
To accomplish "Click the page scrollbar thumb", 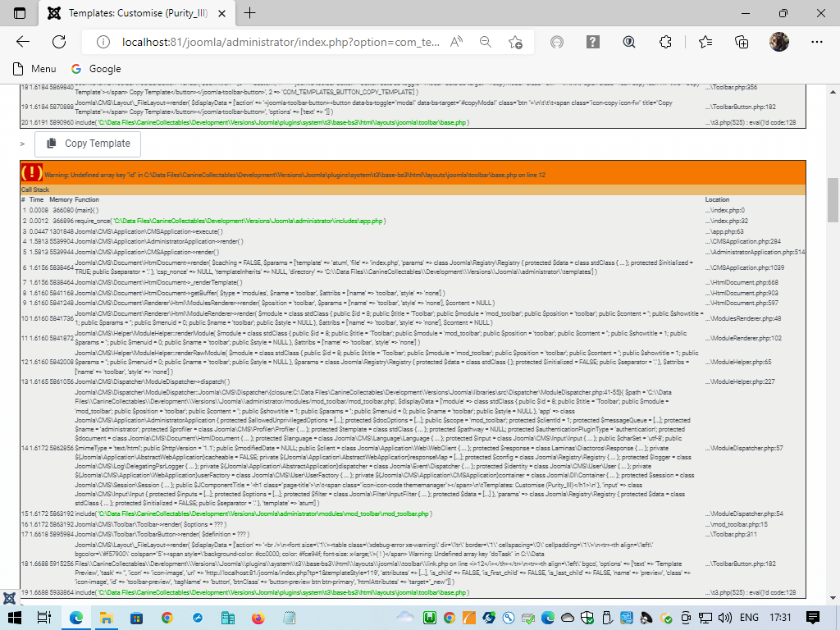I will (833, 200).
